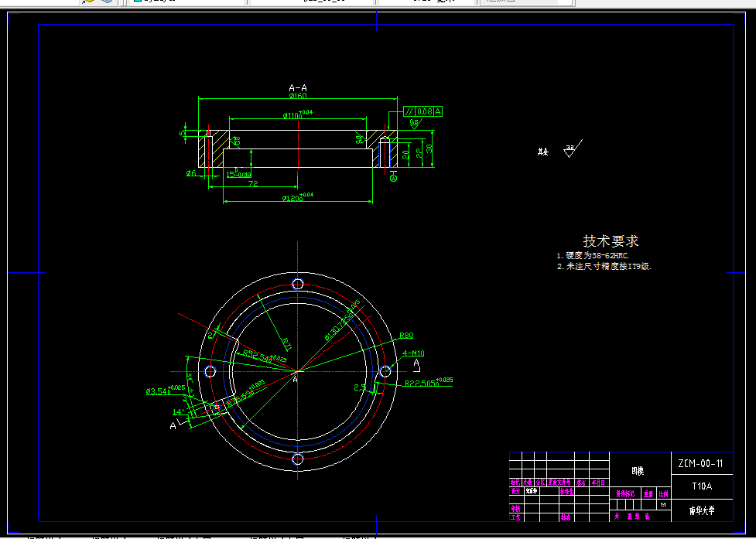Click the ø6 hole dimension text
Viewport: 756px width, 539px height.
pos(191,173)
